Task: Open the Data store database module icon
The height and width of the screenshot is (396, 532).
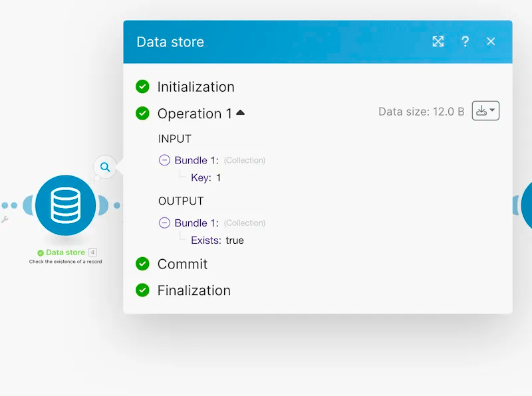Action: (x=65, y=206)
